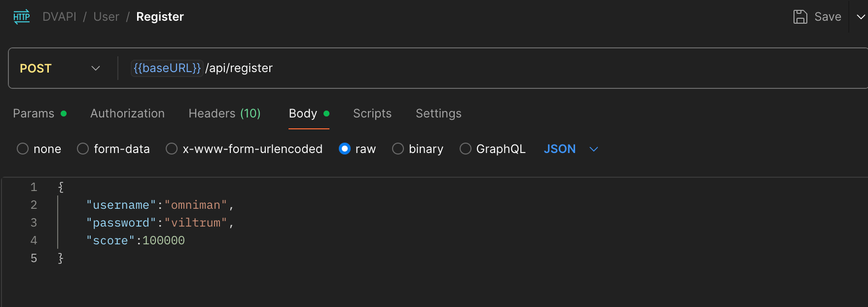Click the {{baseURL}} variable in URL
Viewport: 868px width, 307px height.
[167, 68]
